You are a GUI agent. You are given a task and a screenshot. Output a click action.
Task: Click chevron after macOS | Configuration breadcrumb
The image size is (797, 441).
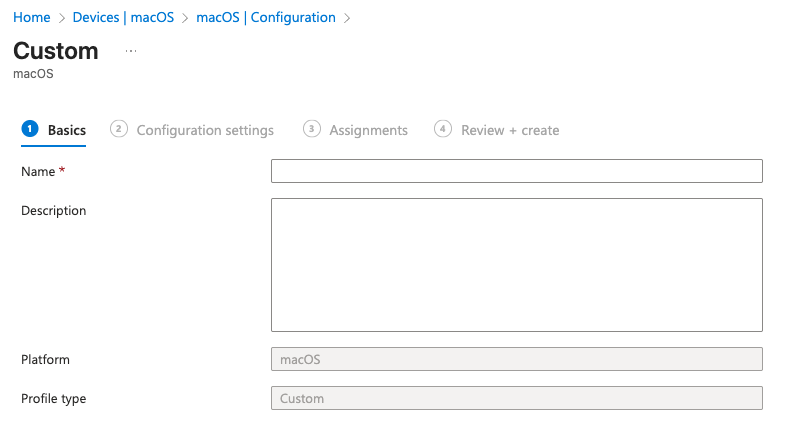347,18
